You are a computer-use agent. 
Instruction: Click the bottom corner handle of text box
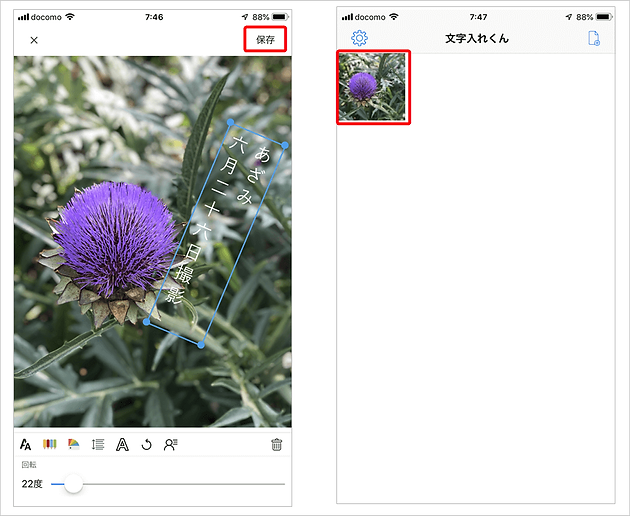click(201, 345)
